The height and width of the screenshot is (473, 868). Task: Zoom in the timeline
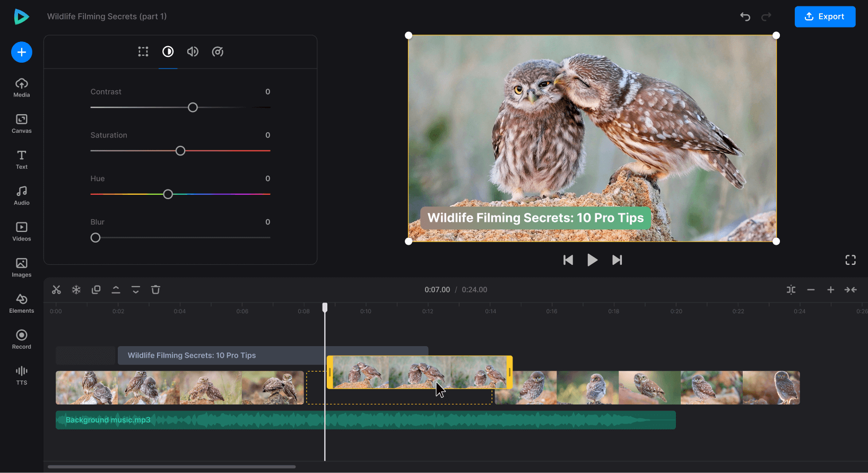coord(830,290)
